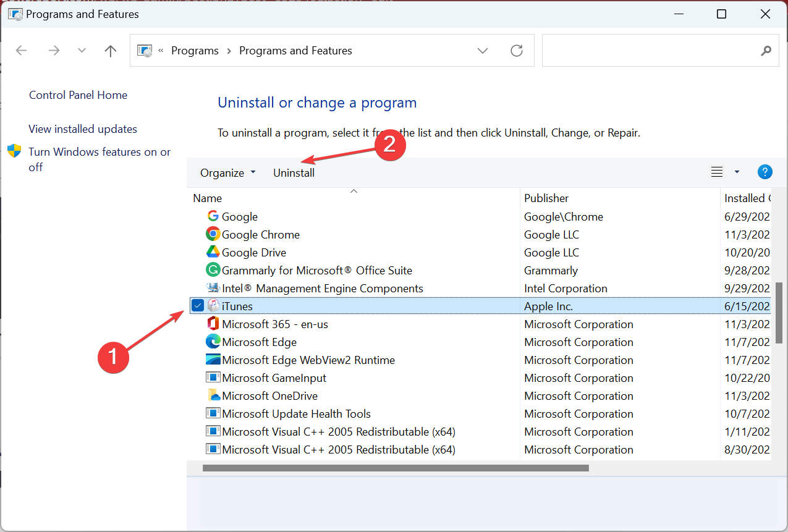Click the search magnifier icon
Viewport: 788px width, 532px height.
[x=766, y=51]
